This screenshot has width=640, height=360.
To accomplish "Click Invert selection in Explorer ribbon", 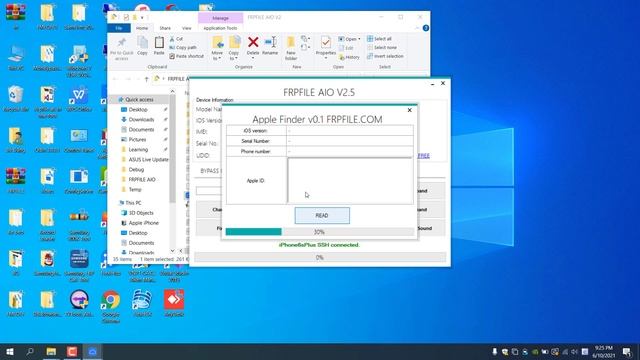I will click(x=385, y=56).
